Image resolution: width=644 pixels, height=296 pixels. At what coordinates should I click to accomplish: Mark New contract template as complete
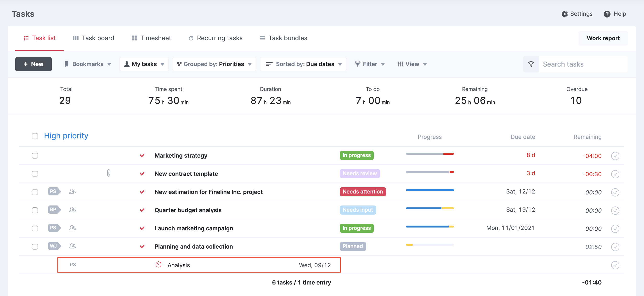pos(615,174)
